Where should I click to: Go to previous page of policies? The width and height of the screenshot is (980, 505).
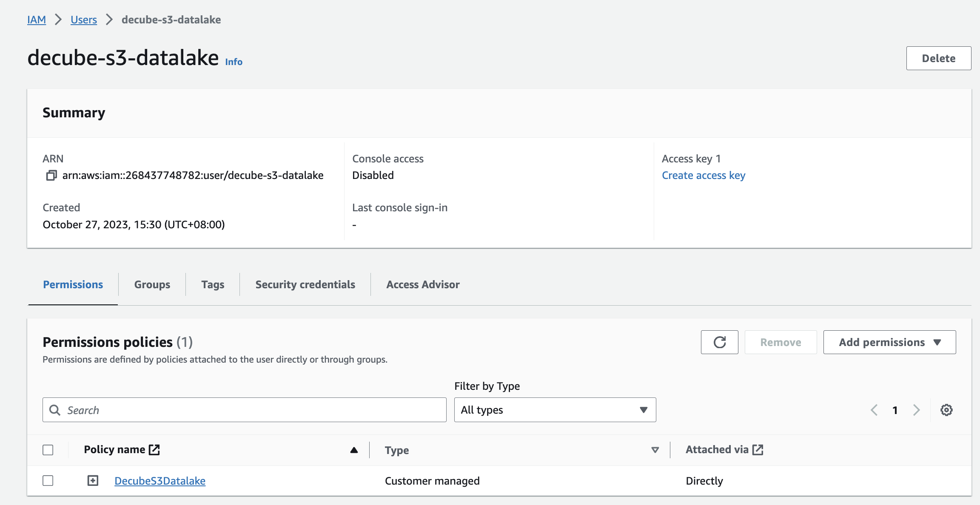874,410
